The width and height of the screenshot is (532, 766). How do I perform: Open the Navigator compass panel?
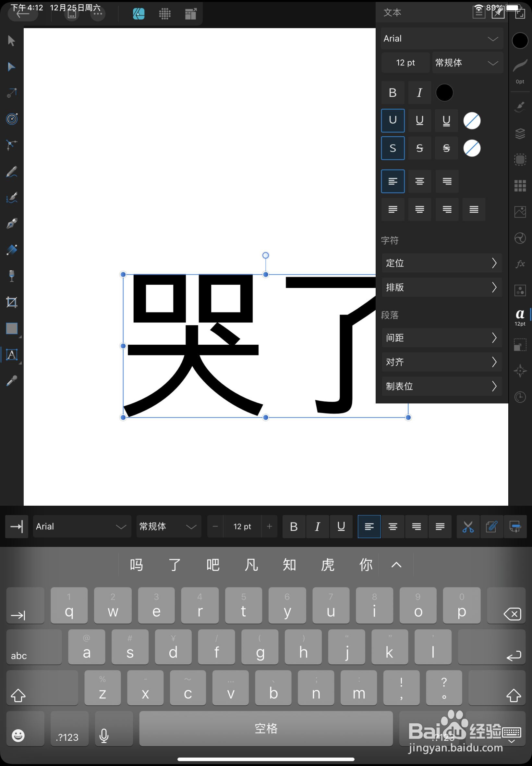coord(520,371)
